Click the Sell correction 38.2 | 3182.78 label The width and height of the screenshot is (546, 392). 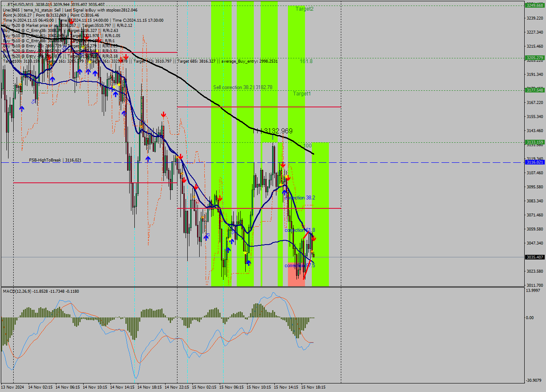pos(243,87)
